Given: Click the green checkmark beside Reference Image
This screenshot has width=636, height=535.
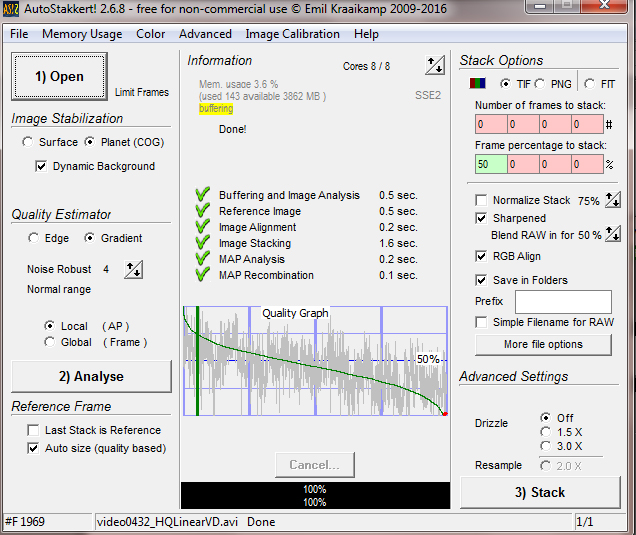Looking at the screenshot, I should pos(202,211).
